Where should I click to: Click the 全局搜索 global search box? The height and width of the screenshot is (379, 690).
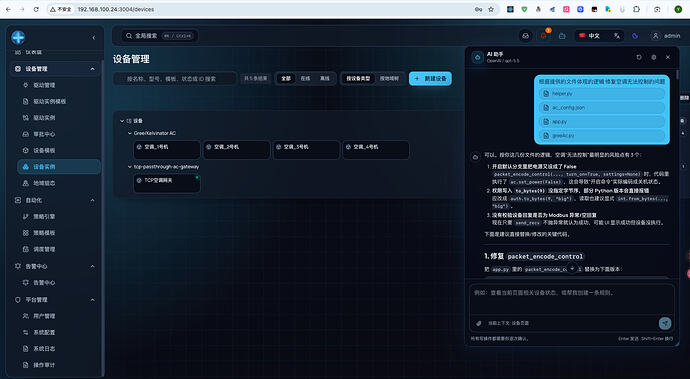pos(159,36)
